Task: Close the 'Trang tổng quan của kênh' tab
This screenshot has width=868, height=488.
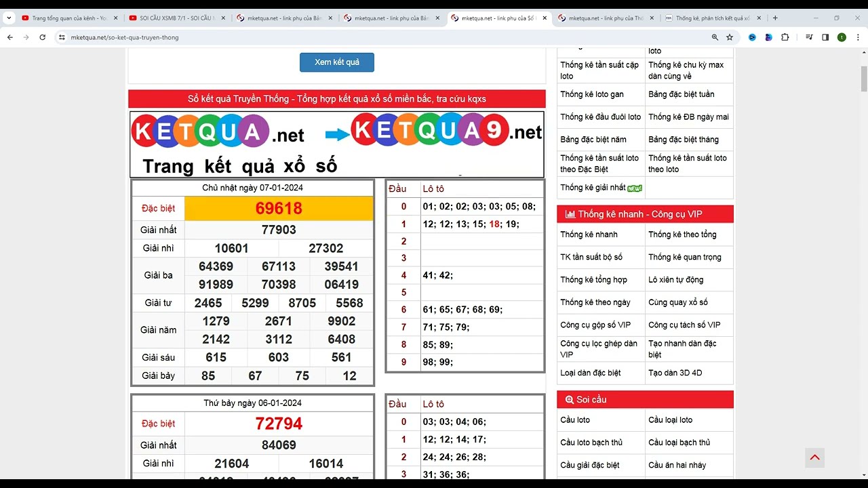Action: (115, 18)
